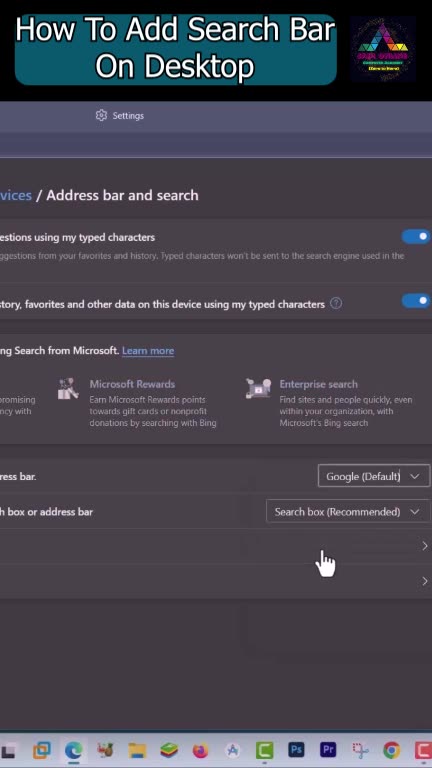This screenshot has height=768, width=432.
Task: Click the Settings tab gear icon
Action: [101, 116]
